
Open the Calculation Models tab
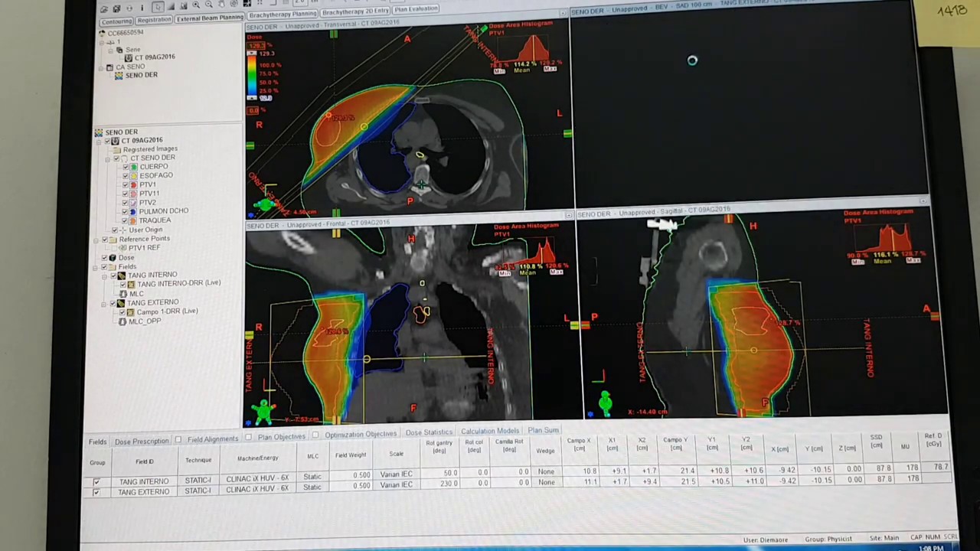tap(490, 431)
